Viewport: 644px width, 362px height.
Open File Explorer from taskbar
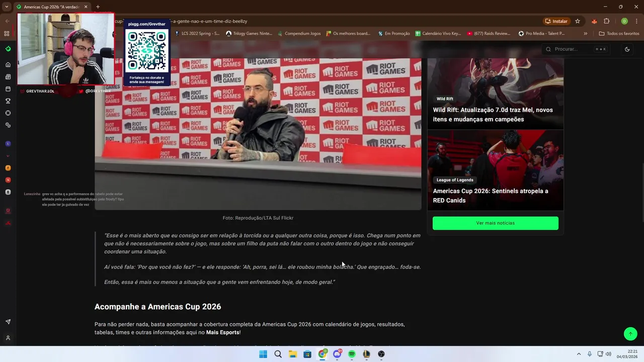click(x=292, y=354)
